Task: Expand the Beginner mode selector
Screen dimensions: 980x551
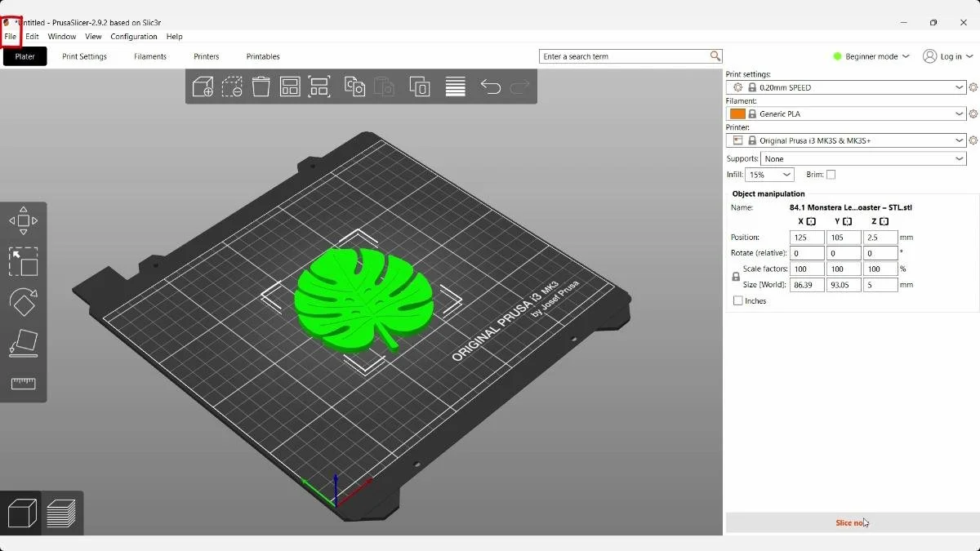Action: [871, 56]
